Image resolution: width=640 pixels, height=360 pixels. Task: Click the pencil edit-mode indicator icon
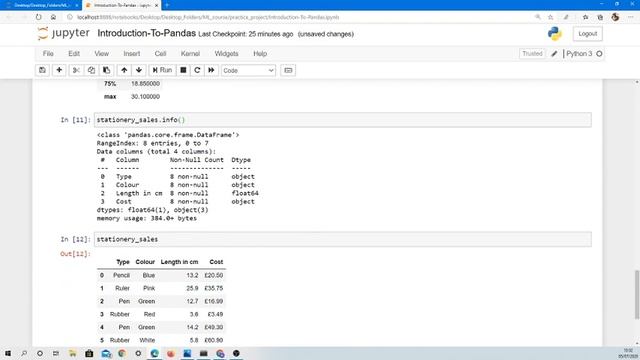554,53
